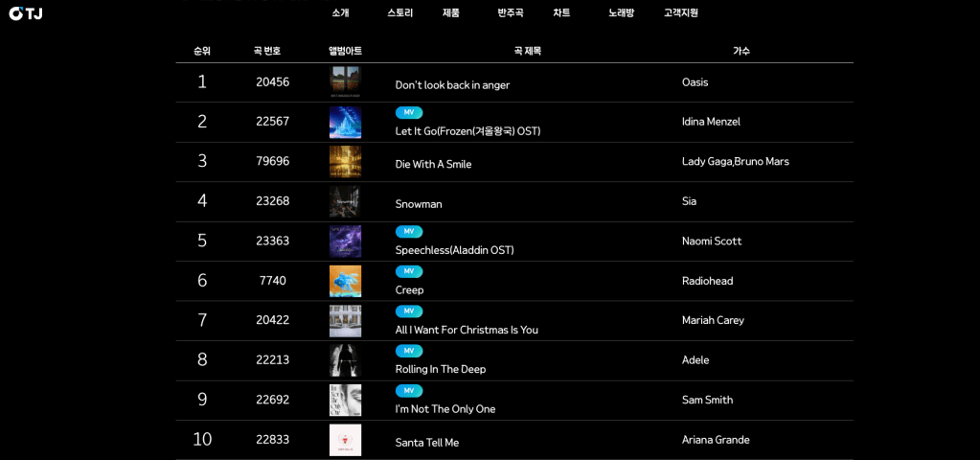980x460 pixels.
Task: Click the 노래방 menu item
Action: [x=621, y=13]
